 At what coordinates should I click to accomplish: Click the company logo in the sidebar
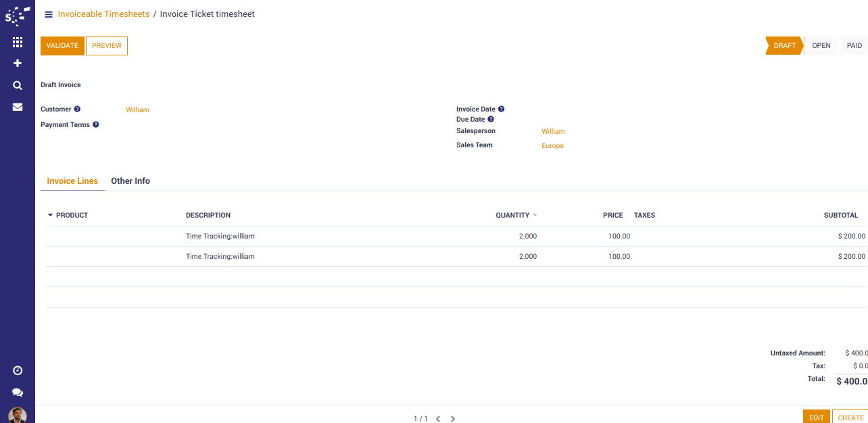pos(18,15)
